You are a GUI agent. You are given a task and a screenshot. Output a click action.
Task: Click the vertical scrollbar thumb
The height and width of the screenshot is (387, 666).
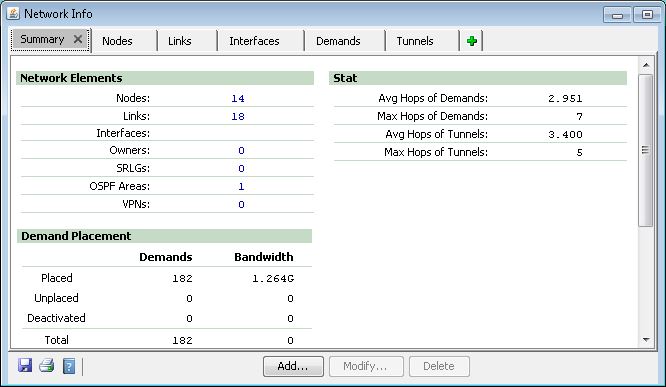[x=646, y=150]
